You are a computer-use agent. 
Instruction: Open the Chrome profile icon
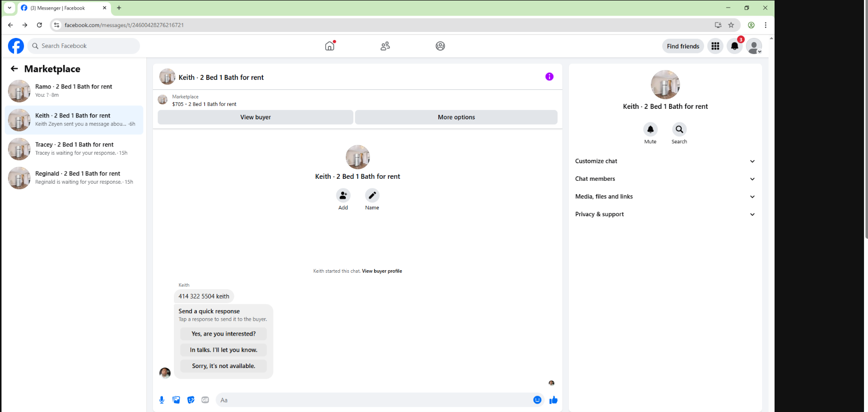751,25
